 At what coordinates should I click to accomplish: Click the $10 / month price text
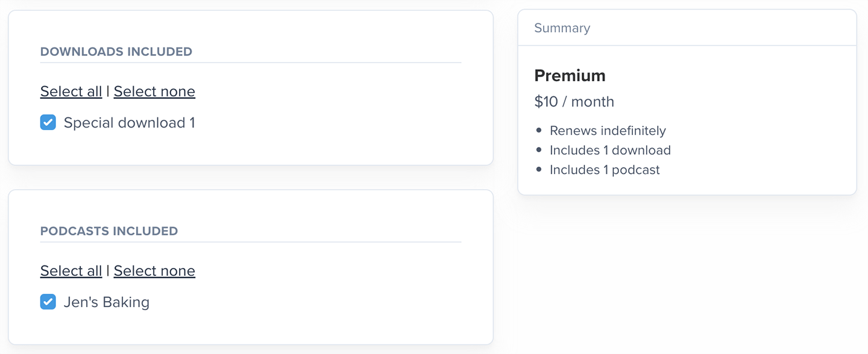574,102
